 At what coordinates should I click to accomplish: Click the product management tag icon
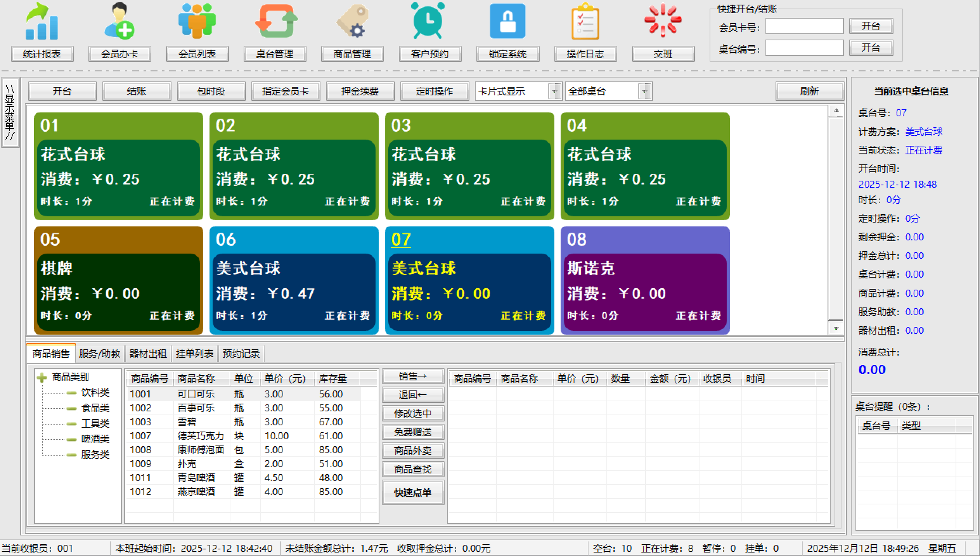point(352,22)
